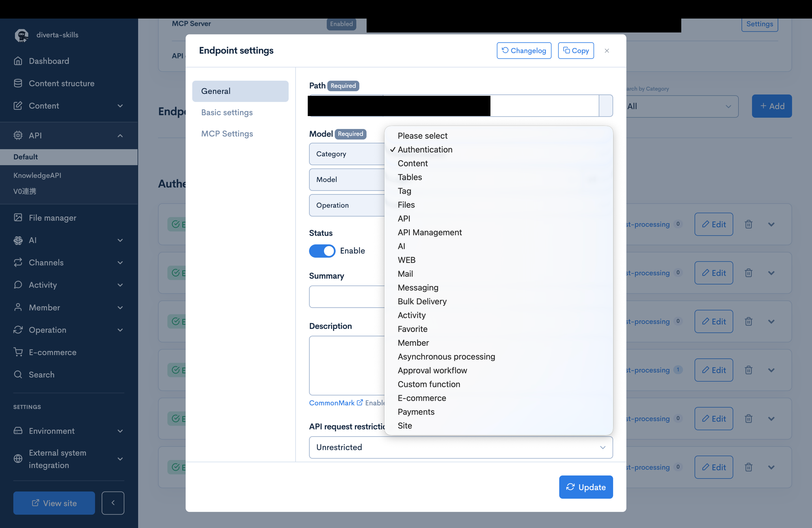The width and height of the screenshot is (812, 528).
Task: Click the Content structure database icon
Action: pos(18,83)
